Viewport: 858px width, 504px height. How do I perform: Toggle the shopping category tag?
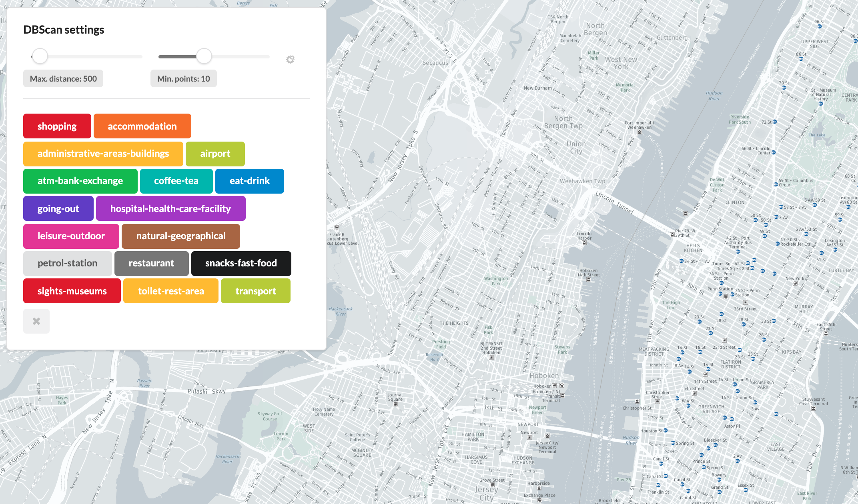[x=57, y=126]
